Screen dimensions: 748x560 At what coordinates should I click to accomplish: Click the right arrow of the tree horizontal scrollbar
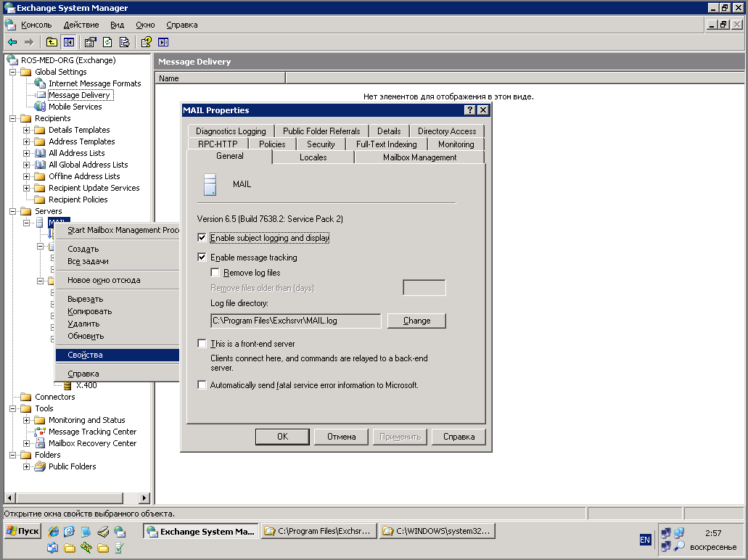pyautogui.click(x=144, y=498)
